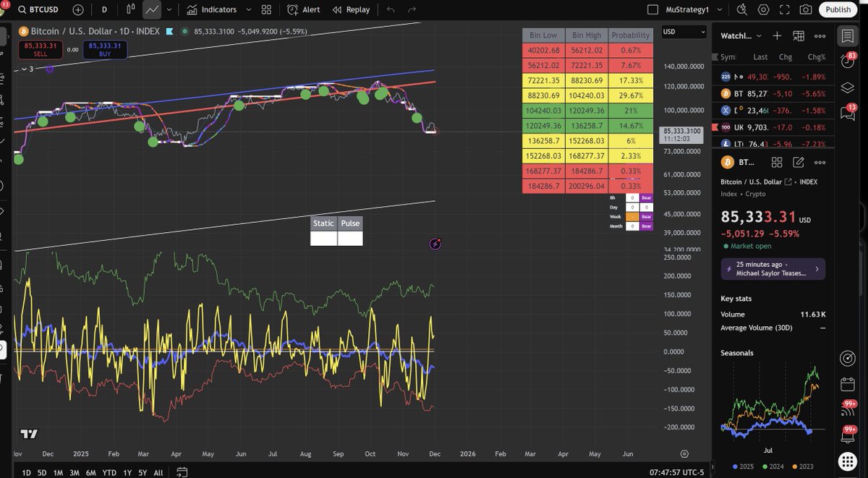Set chart range to 5Y
The width and height of the screenshot is (868, 478).
142,472
